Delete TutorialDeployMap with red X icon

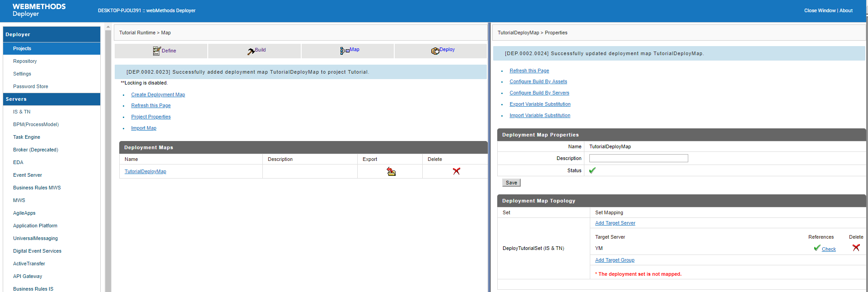[x=457, y=171]
